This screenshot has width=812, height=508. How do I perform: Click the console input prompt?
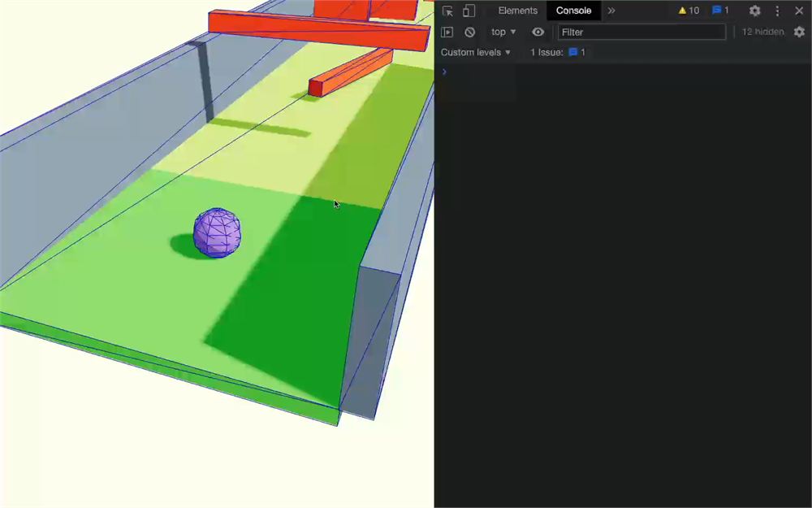[x=623, y=72]
